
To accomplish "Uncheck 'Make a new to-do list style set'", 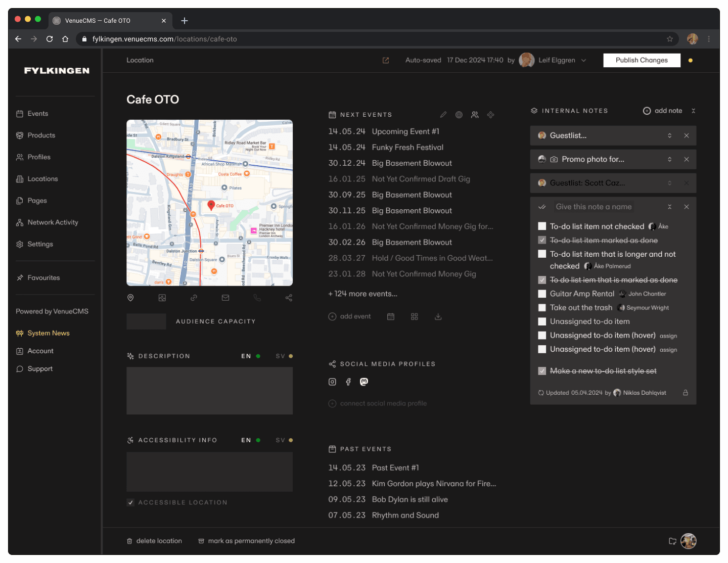I will pos(542,371).
